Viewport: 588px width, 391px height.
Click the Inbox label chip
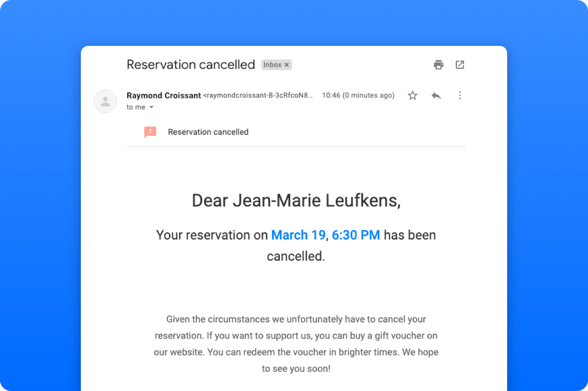tap(274, 64)
